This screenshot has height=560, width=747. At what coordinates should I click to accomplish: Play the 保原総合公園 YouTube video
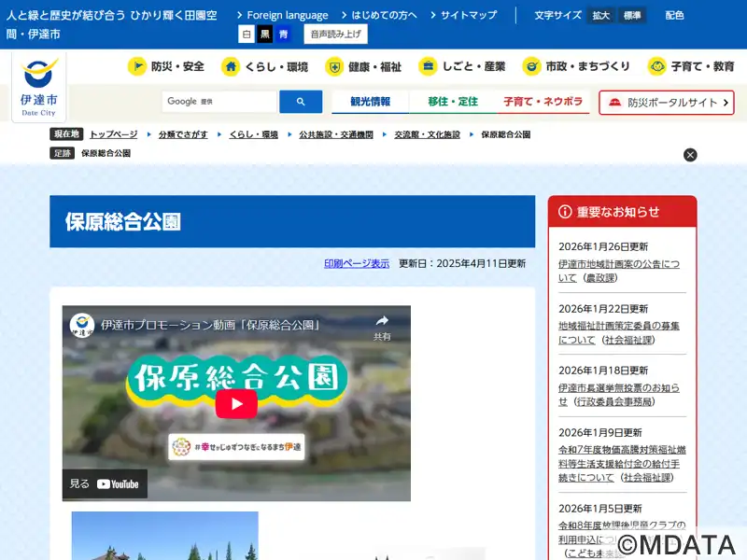coord(236,403)
